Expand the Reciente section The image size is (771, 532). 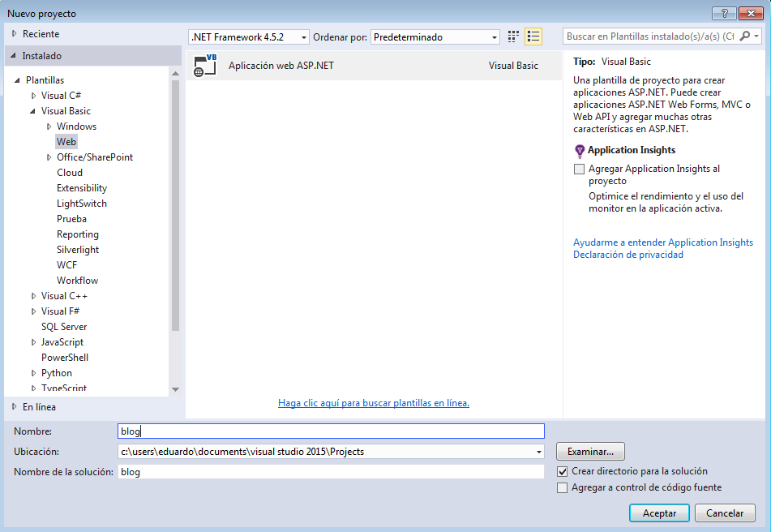[x=15, y=34]
